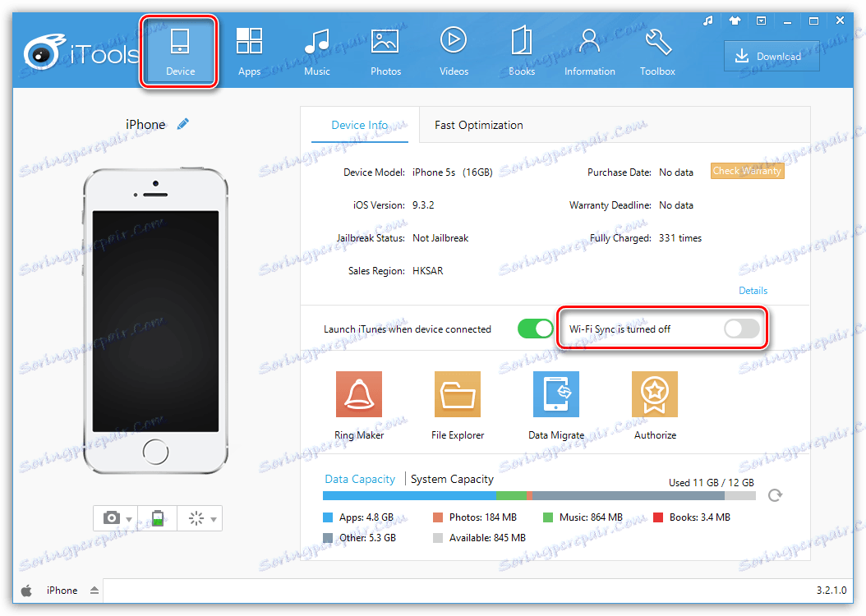
Task: Click version number 3.2.1.0
Action: (x=831, y=591)
